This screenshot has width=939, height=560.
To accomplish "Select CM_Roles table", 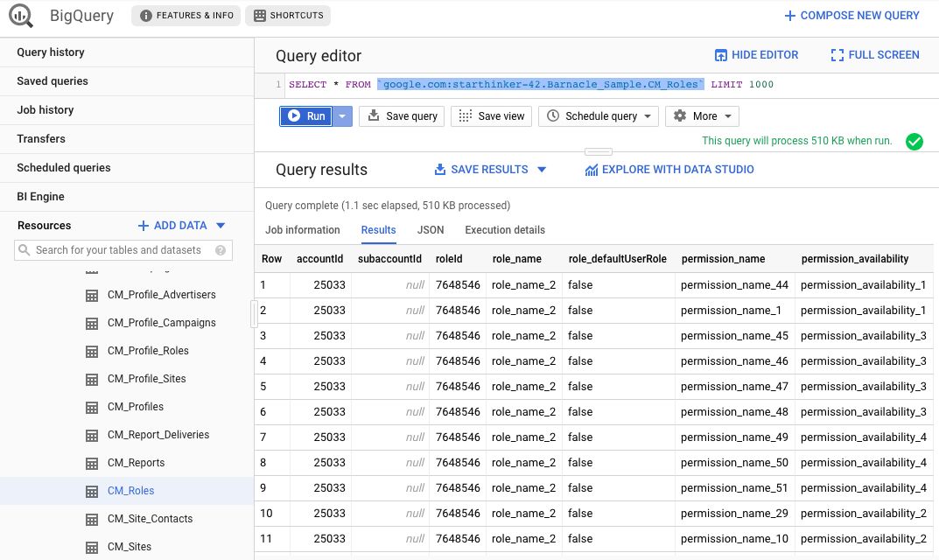I will (x=130, y=491).
